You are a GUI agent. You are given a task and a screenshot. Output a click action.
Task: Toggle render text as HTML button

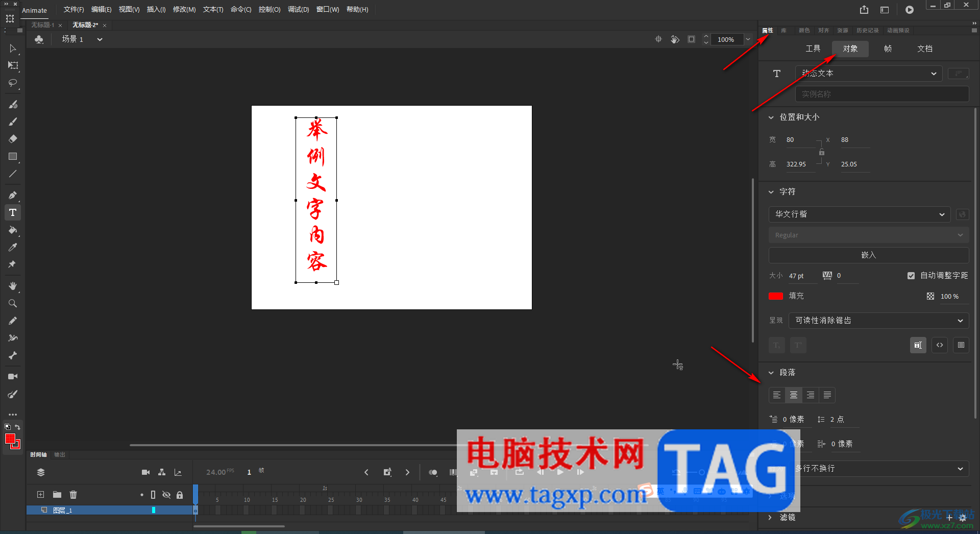(x=940, y=345)
